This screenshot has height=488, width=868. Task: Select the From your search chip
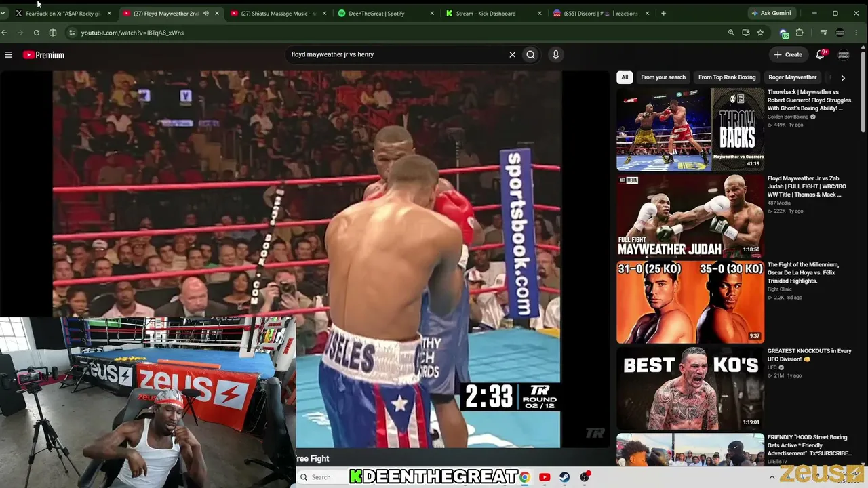coord(663,77)
